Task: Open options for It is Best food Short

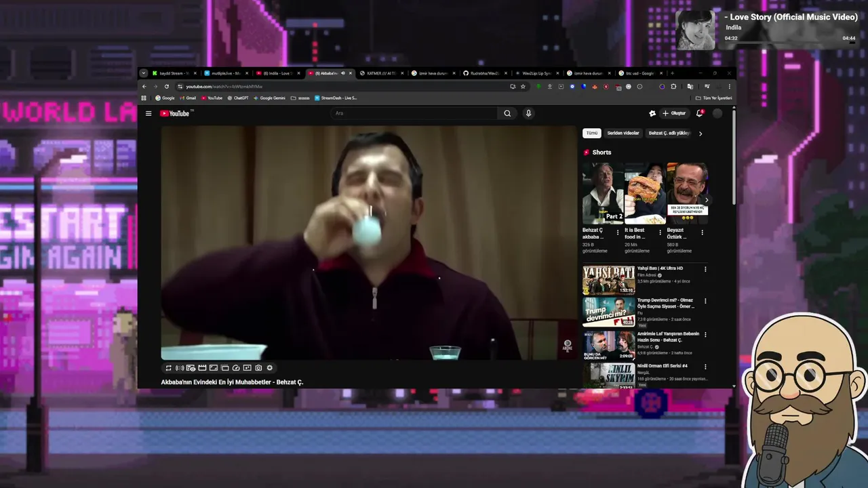Action: pos(660,232)
